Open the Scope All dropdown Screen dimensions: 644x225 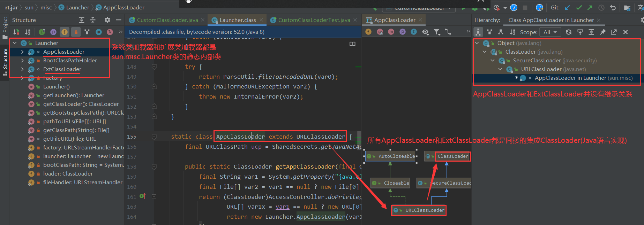(550, 32)
